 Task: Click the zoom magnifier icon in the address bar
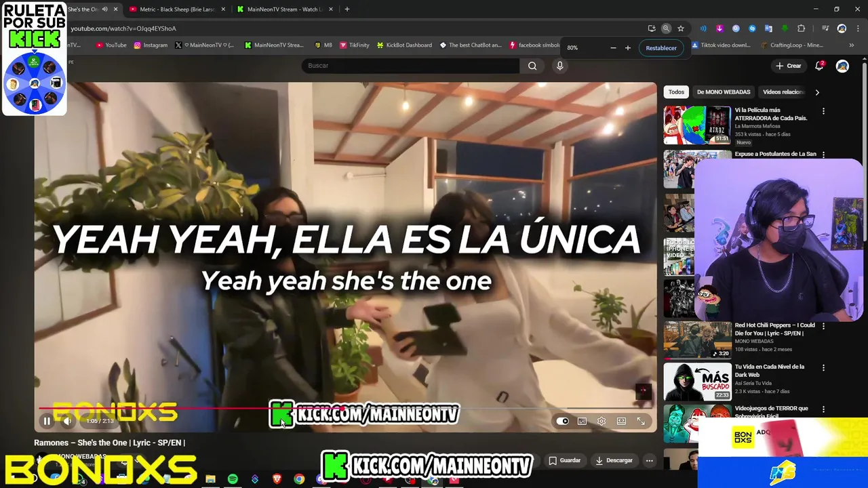[666, 28]
